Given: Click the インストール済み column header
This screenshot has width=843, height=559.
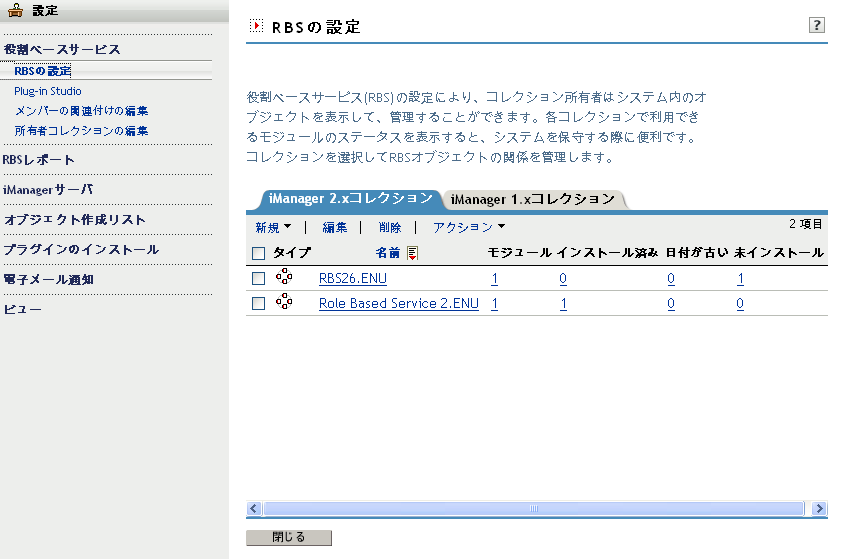Looking at the screenshot, I should [x=607, y=253].
